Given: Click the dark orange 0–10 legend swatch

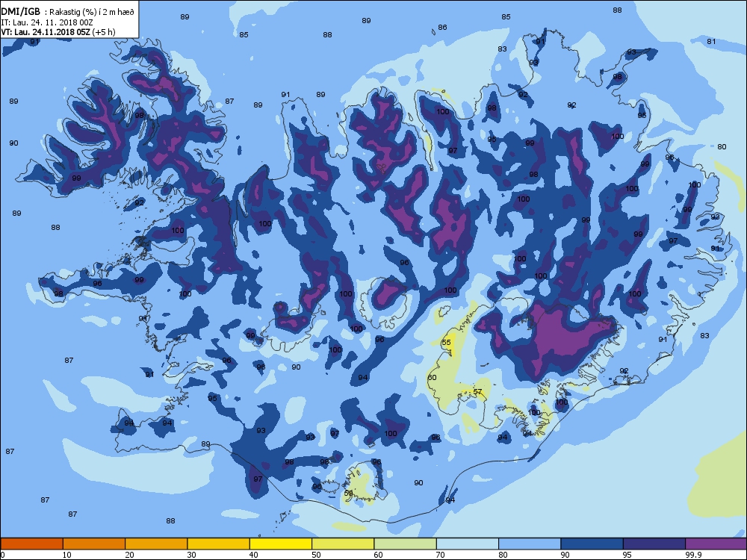Looking at the screenshot, I should click(x=32, y=544).
